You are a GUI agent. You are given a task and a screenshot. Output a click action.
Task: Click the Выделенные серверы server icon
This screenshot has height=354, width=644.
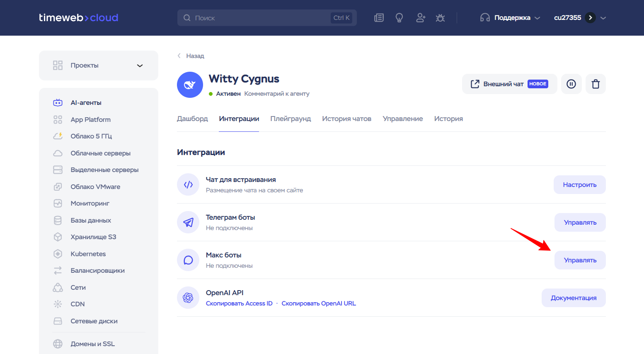(x=58, y=170)
